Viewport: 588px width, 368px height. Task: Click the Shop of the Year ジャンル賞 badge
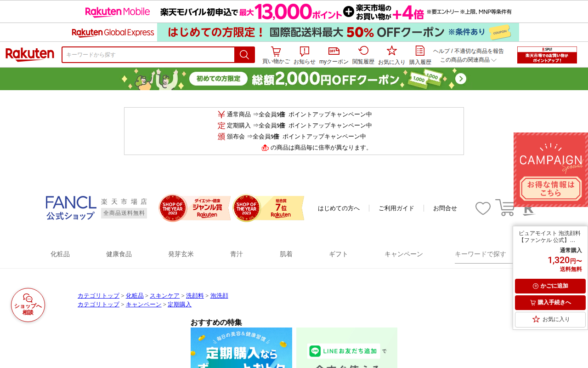pos(195,208)
